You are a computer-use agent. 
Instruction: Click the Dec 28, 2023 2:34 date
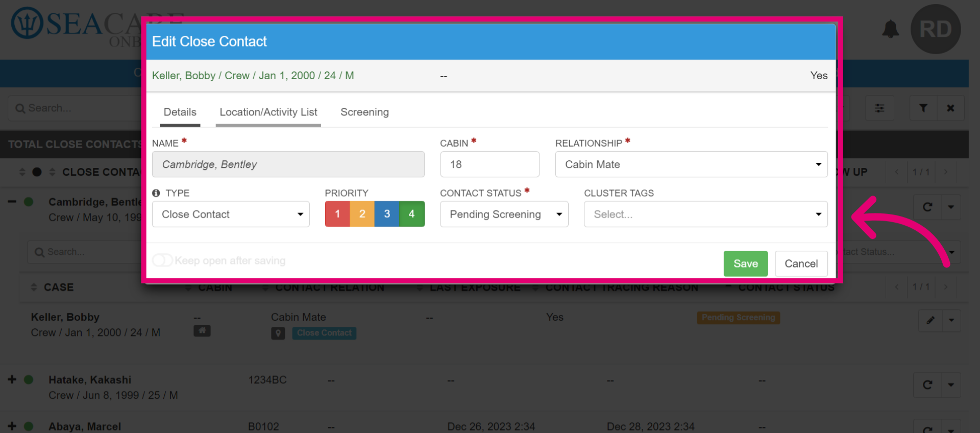650,426
